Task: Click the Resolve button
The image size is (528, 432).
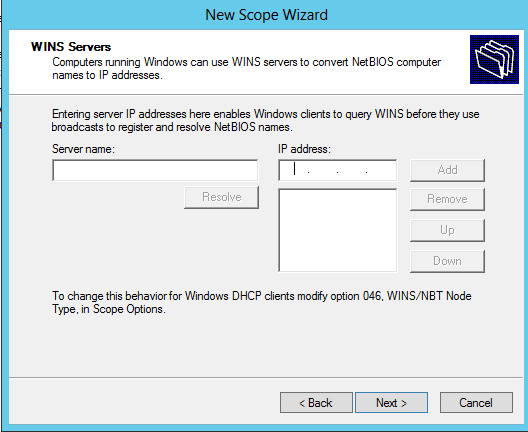Action: tap(222, 197)
